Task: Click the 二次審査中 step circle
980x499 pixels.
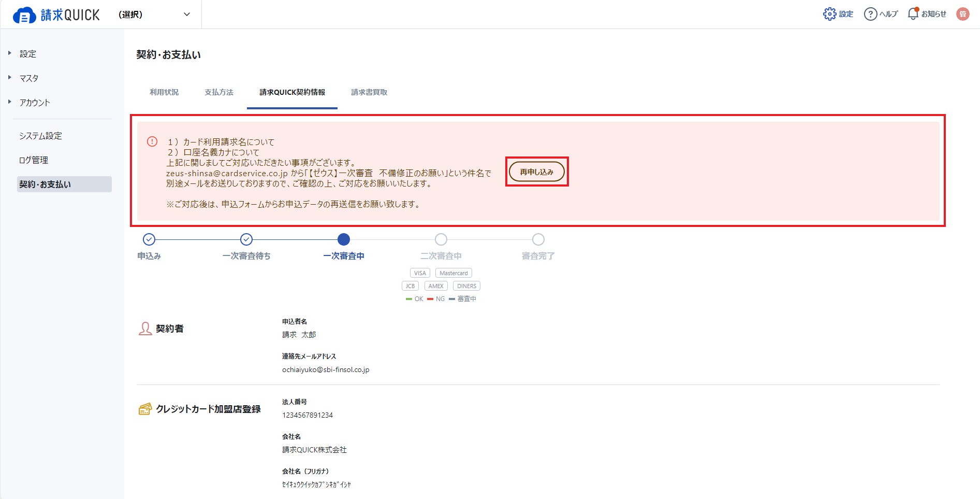Action: pos(441,239)
